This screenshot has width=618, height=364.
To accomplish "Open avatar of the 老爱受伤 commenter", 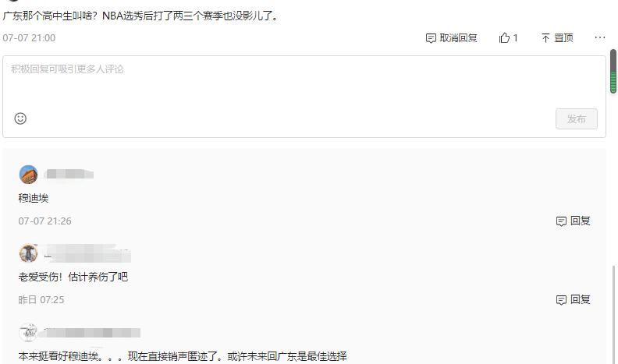I will point(28,253).
